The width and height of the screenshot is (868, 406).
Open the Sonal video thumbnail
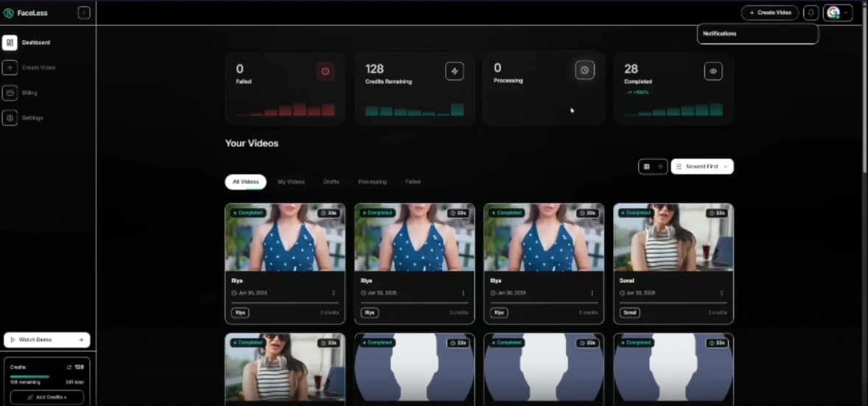coord(673,237)
